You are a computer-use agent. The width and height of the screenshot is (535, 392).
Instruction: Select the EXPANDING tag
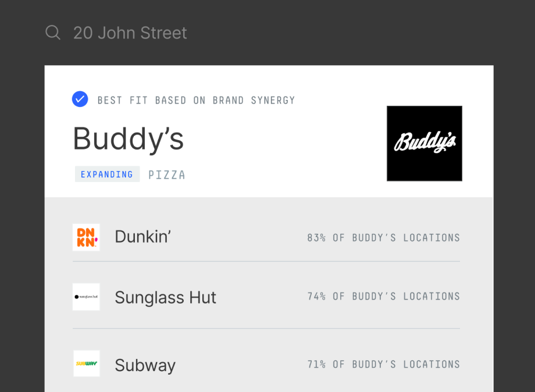coord(107,174)
